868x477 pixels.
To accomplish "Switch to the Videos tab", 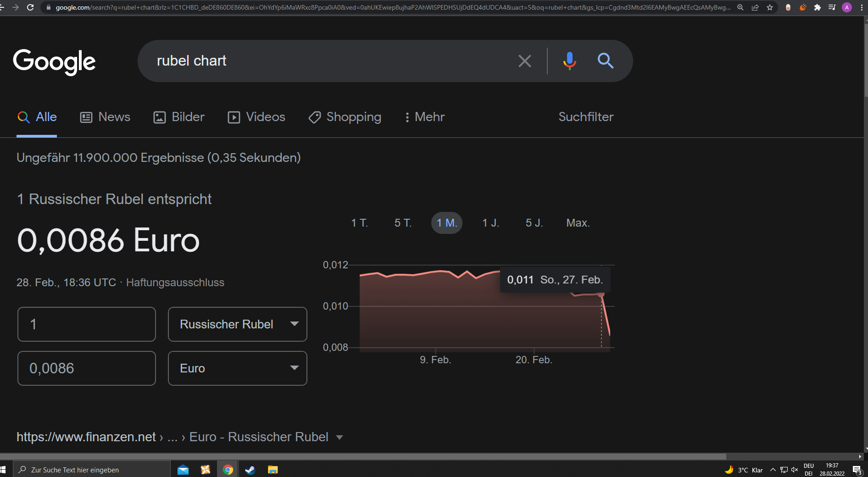I will click(x=256, y=117).
